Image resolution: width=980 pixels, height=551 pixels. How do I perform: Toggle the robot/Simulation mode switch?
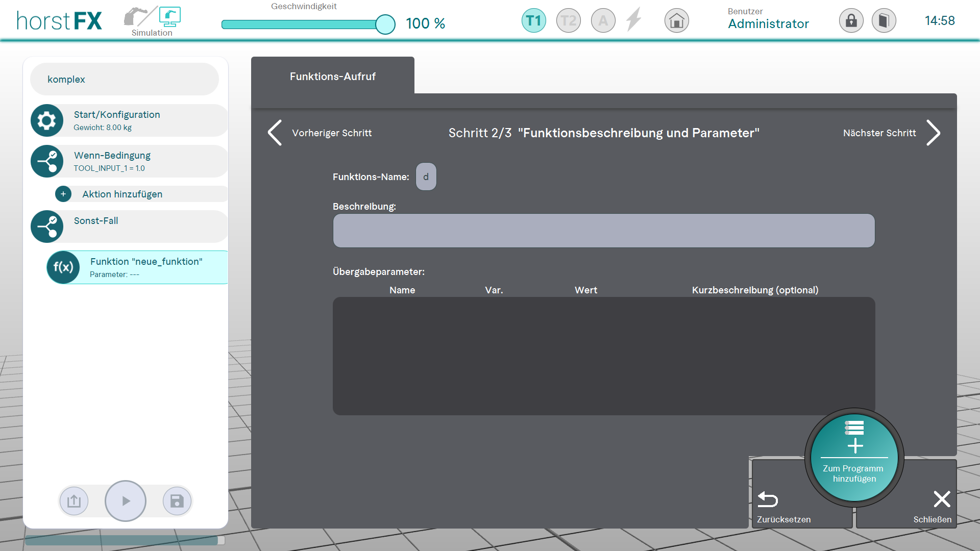pyautogui.click(x=152, y=20)
